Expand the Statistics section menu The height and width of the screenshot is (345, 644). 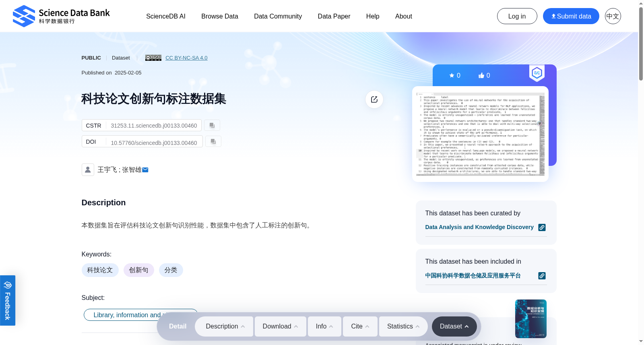pos(404,326)
